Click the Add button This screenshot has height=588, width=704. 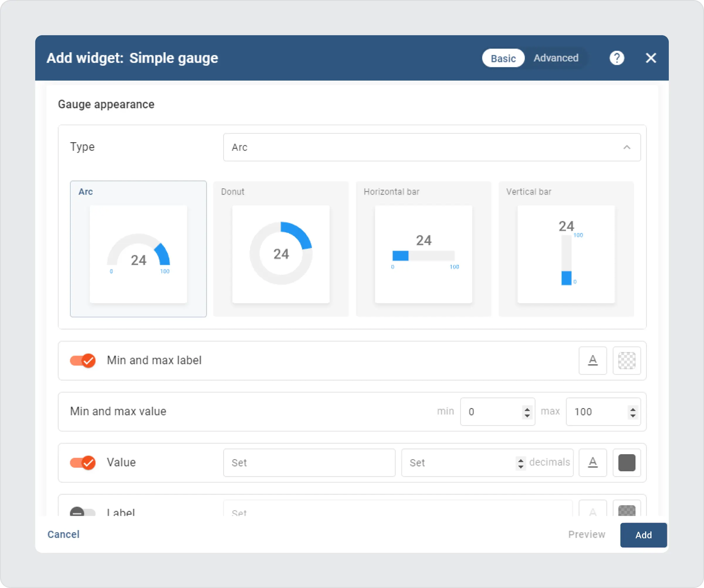[643, 535]
